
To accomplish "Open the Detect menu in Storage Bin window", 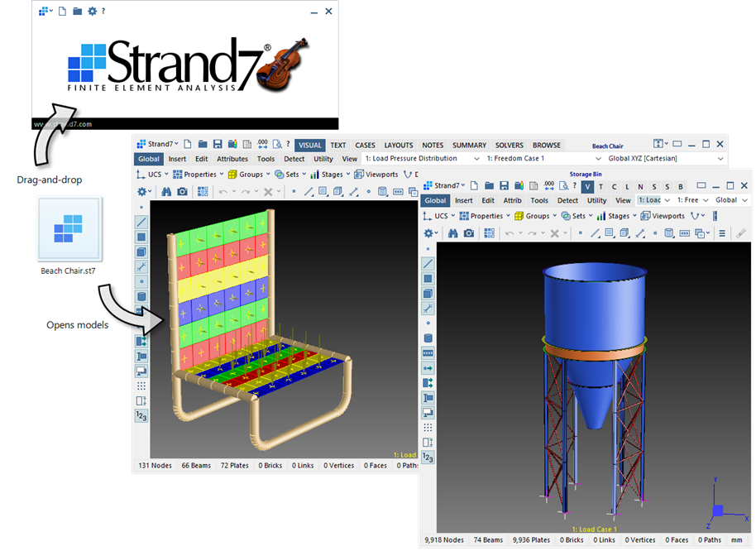I will (x=567, y=200).
